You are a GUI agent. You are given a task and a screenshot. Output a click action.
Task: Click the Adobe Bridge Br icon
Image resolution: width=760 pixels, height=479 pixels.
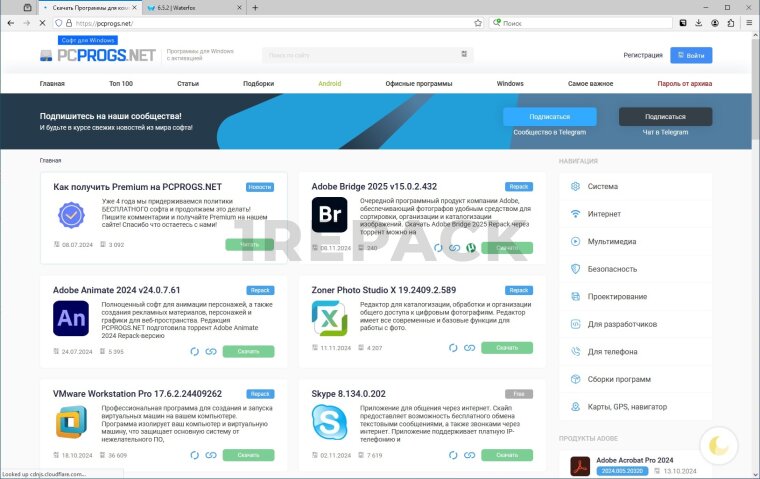coord(329,215)
